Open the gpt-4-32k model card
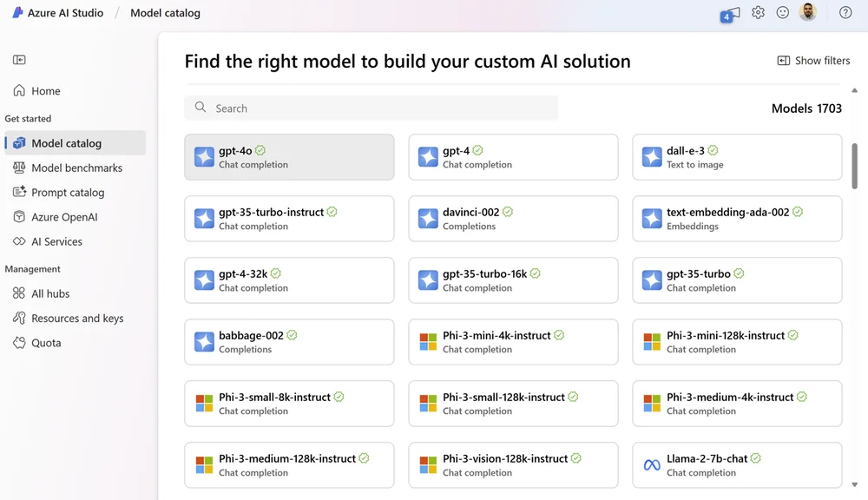868x500 pixels. click(x=290, y=280)
